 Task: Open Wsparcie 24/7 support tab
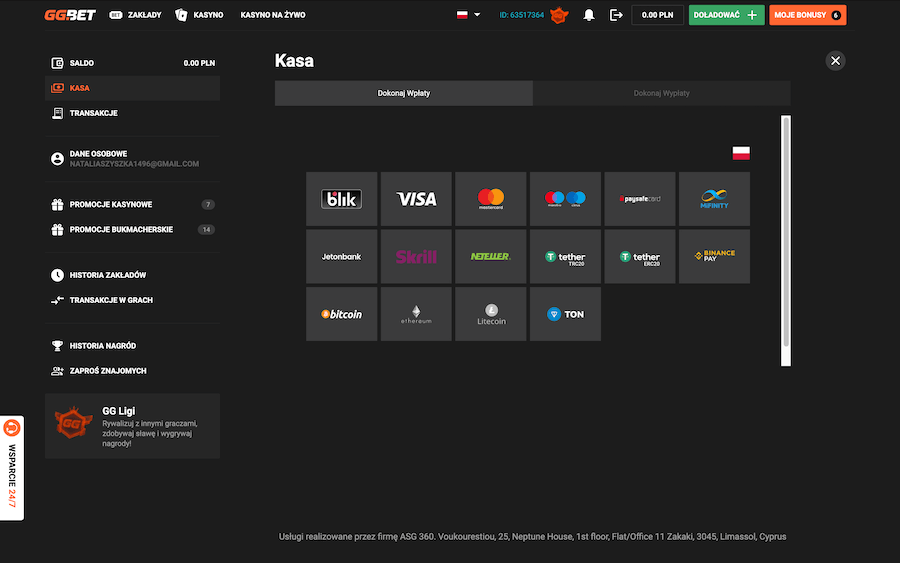coord(12,468)
